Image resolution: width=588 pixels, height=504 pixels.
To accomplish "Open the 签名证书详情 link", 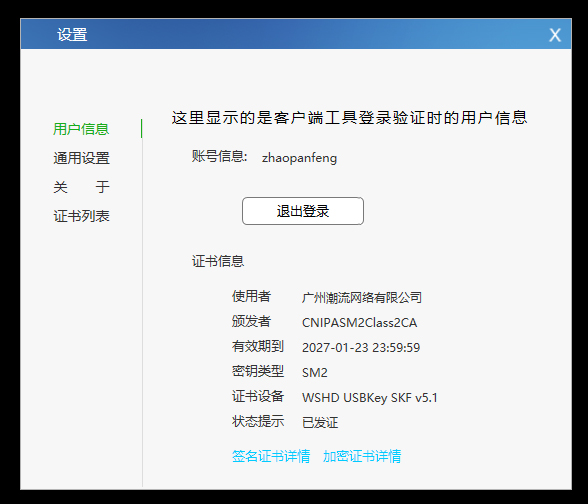I will coord(271,456).
